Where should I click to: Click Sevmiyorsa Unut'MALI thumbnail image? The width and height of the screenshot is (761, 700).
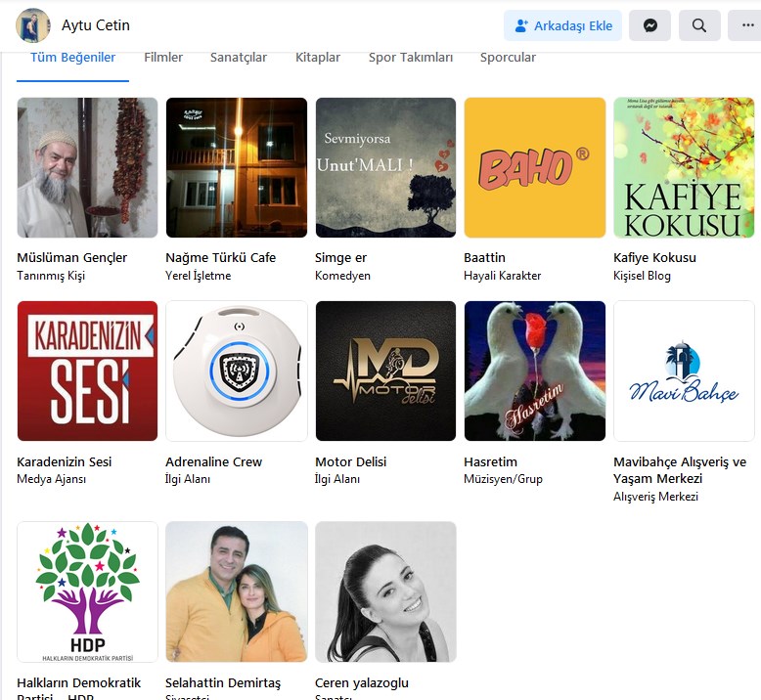[x=385, y=167]
